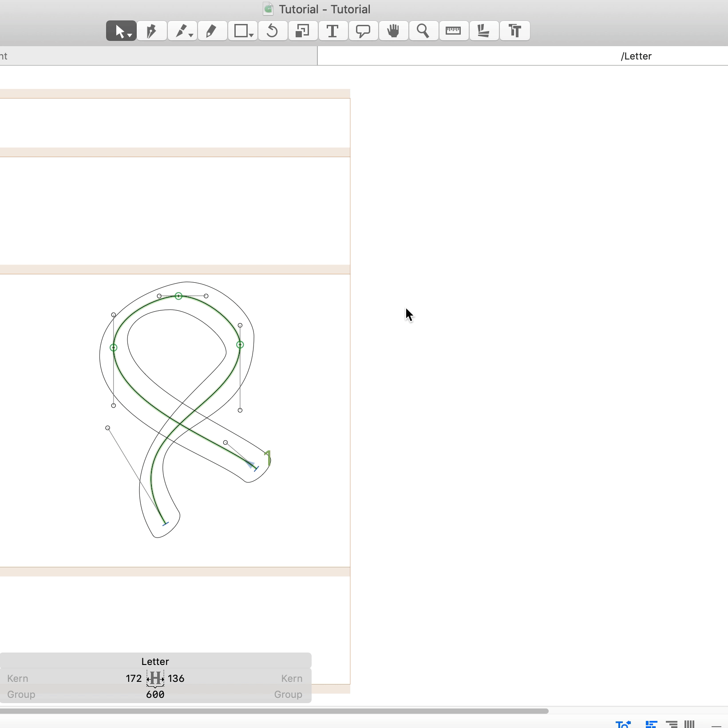This screenshot has width=728, height=728.
Task: Click left handle of the top node
Action: coord(159,296)
